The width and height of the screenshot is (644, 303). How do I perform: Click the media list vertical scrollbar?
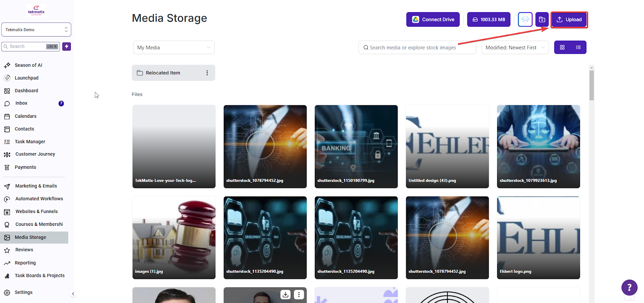592,85
